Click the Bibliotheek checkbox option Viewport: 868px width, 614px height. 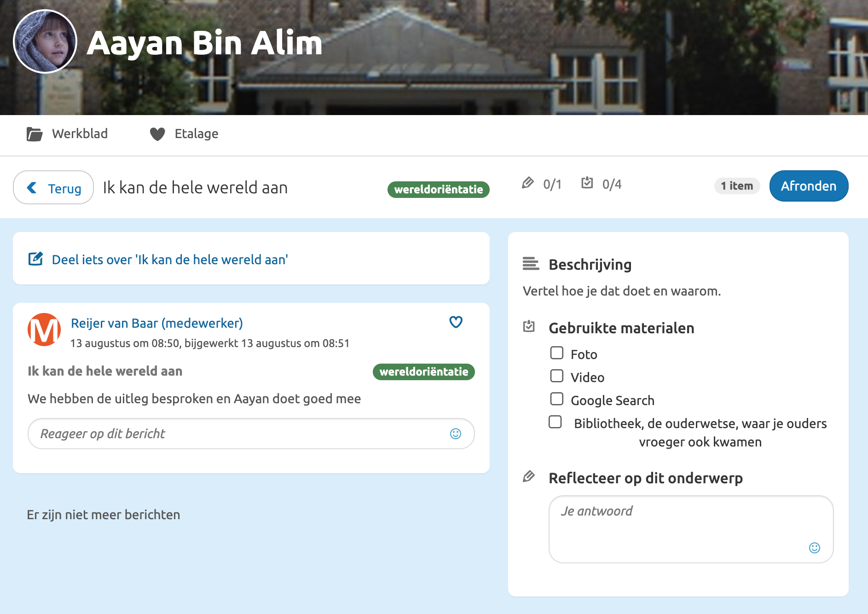click(x=556, y=421)
